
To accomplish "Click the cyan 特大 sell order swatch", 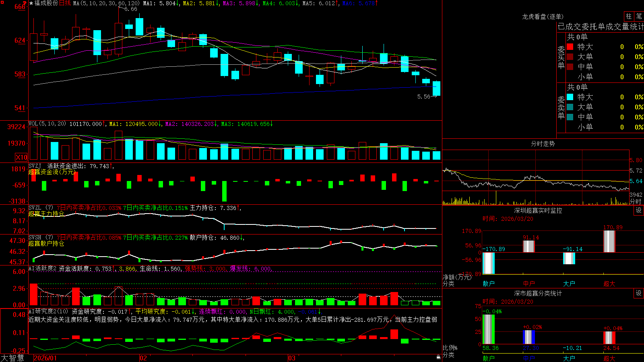I will point(570,97).
